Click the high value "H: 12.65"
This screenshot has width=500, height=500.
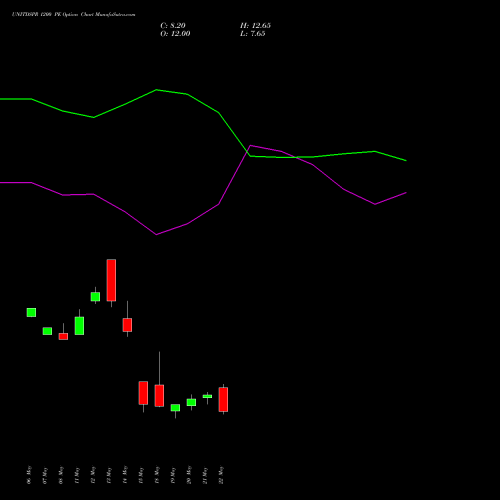[255, 26]
